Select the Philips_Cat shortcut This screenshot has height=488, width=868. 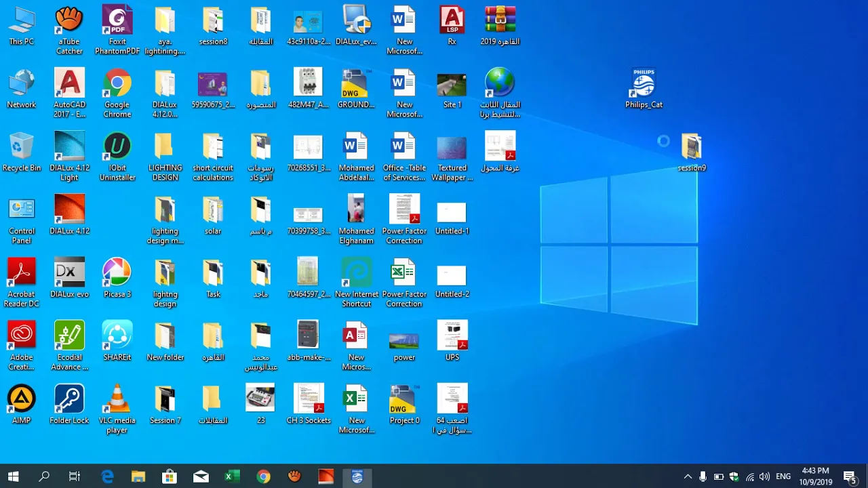click(x=644, y=89)
